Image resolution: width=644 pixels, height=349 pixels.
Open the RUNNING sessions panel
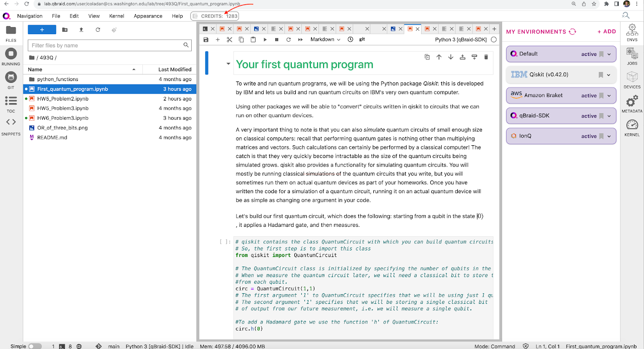(11, 57)
